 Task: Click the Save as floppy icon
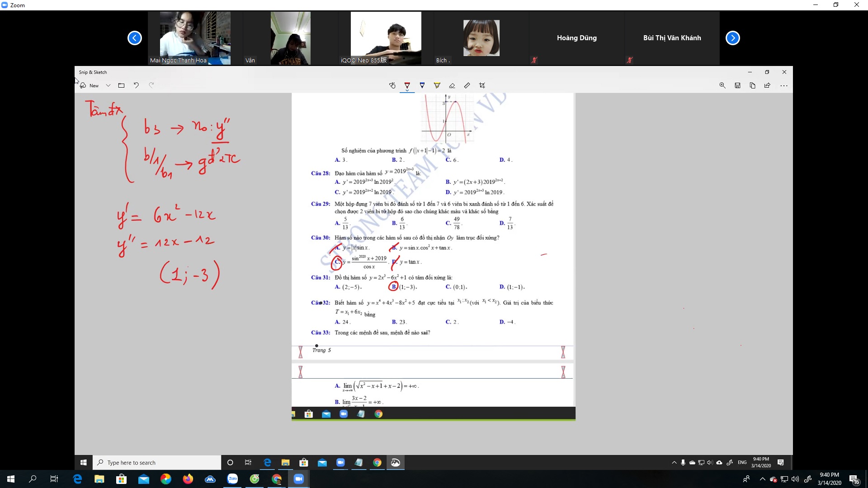737,85
